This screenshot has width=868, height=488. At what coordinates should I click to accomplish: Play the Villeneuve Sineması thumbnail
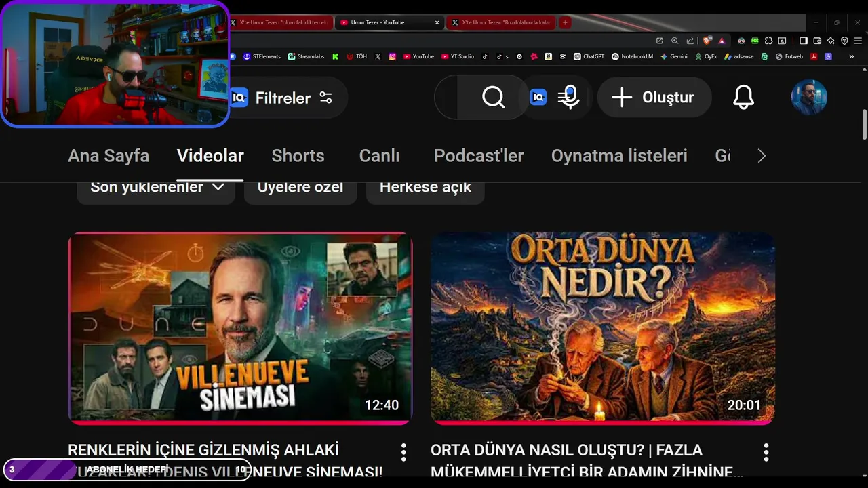click(x=240, y=329)
